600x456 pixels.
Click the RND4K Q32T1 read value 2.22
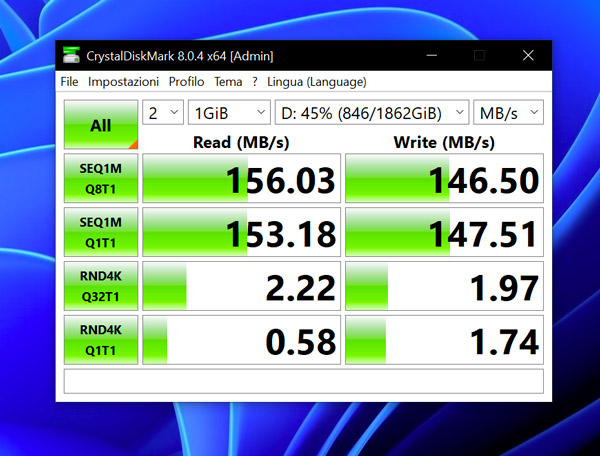point(241,286)
